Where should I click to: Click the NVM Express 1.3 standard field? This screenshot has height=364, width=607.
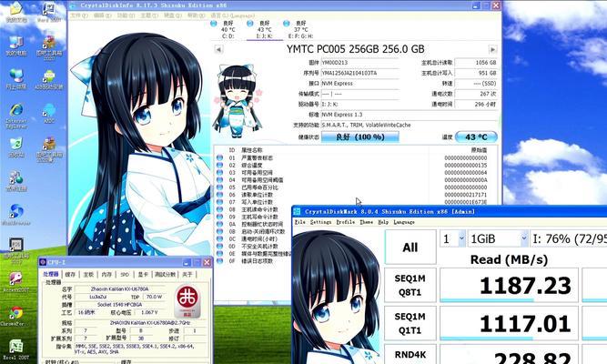(x=410, y=115)
